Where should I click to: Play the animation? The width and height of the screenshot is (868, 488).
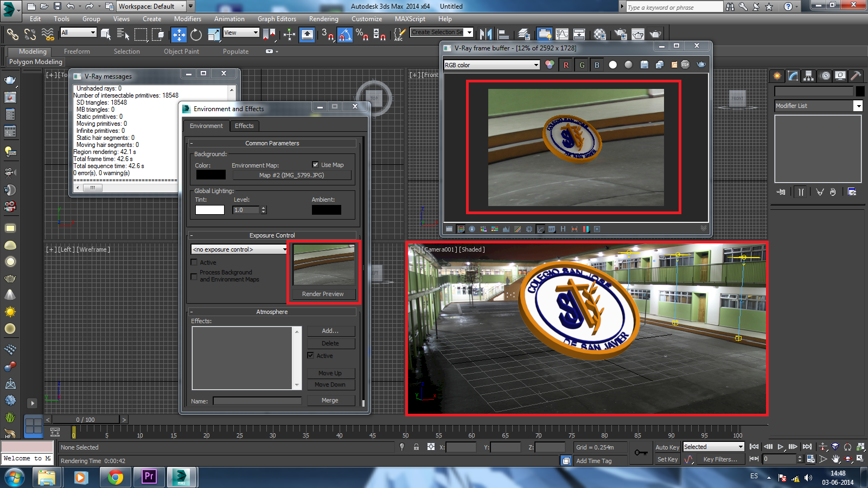(781, 447)
